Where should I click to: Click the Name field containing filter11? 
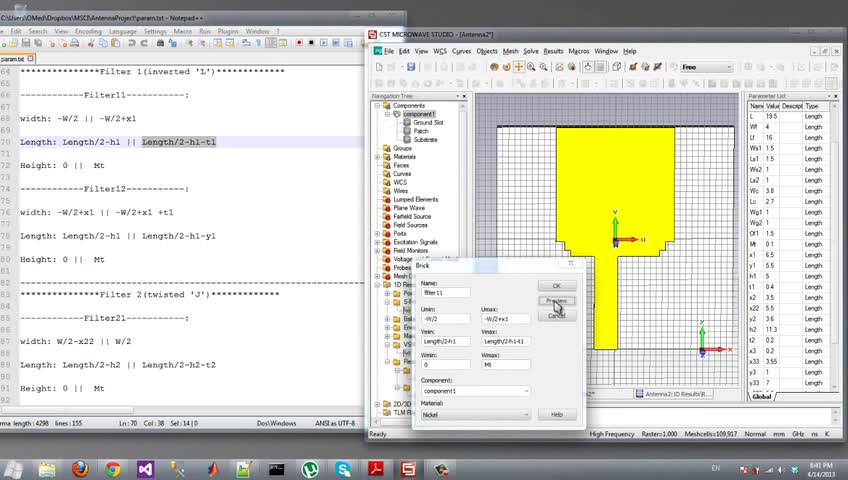[446, 293]
